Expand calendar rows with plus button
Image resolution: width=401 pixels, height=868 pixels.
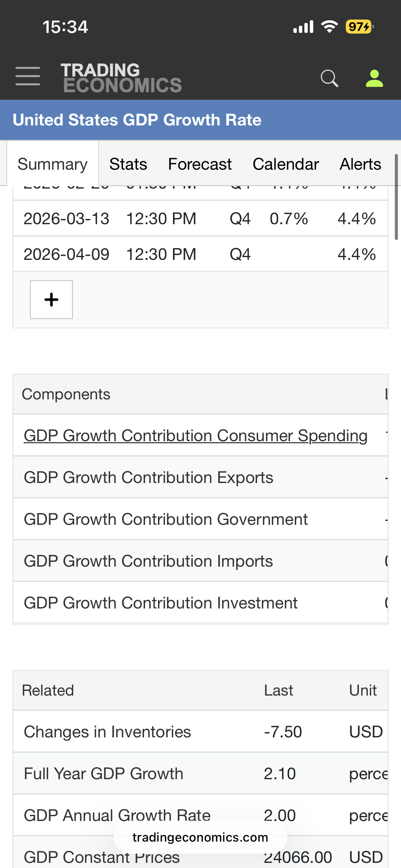tap(51, 300)
